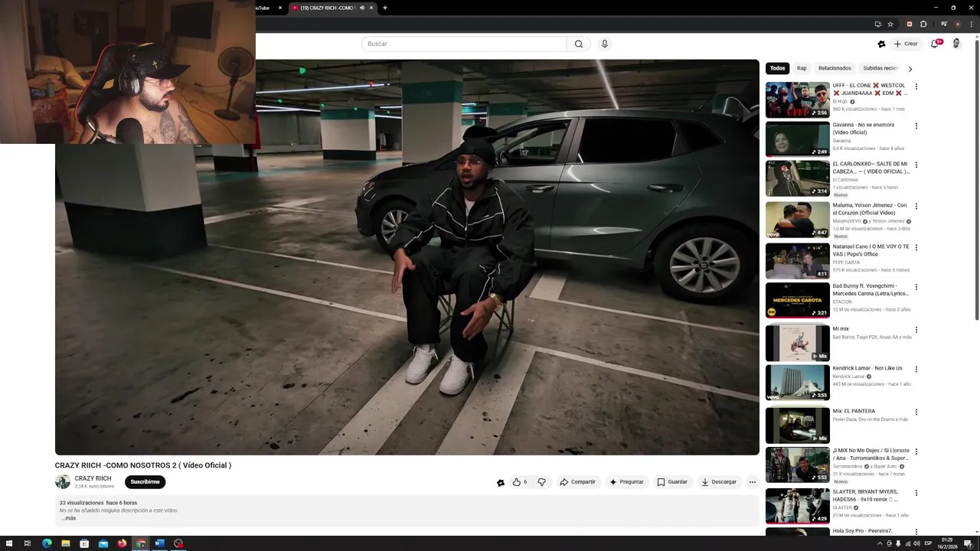Click the Compartir share button
Viewport: 980px width, 551px height.
coord(577,482)
